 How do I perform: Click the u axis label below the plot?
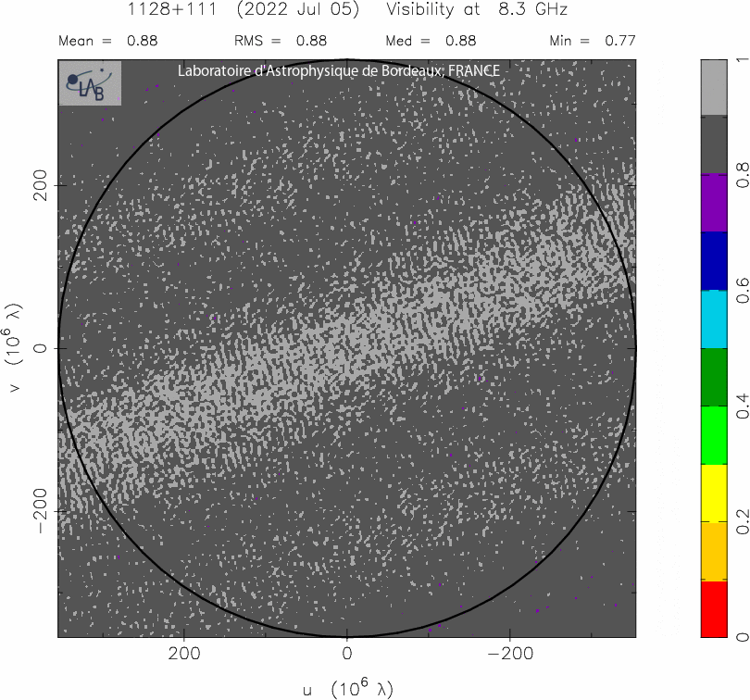pyautogui.click(x=347, y=688)
